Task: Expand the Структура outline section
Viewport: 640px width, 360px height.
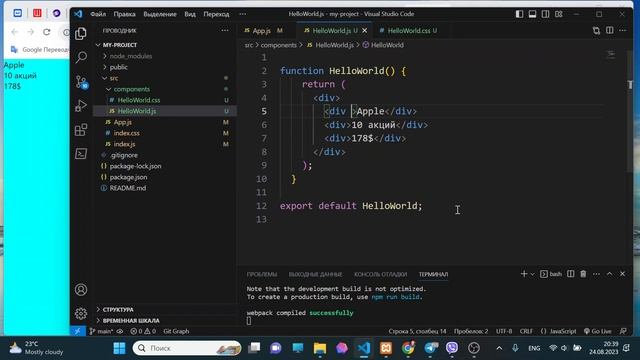Action: click(118, 309)
